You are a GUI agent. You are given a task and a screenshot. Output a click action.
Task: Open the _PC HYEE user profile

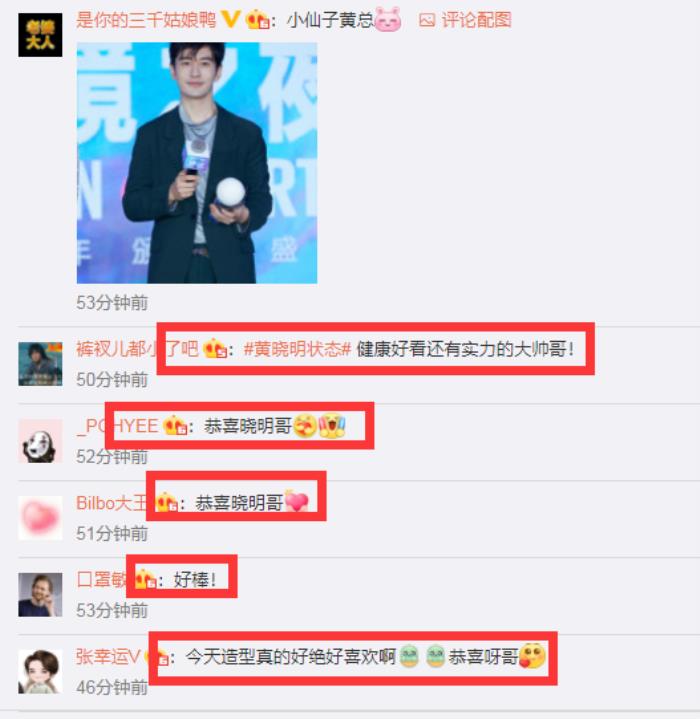(118, 426)
